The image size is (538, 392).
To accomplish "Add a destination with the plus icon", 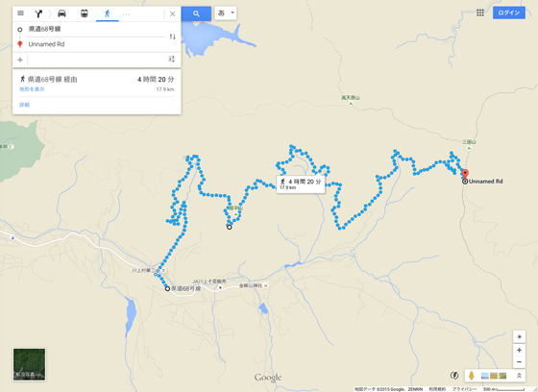I will coord(20,60).
